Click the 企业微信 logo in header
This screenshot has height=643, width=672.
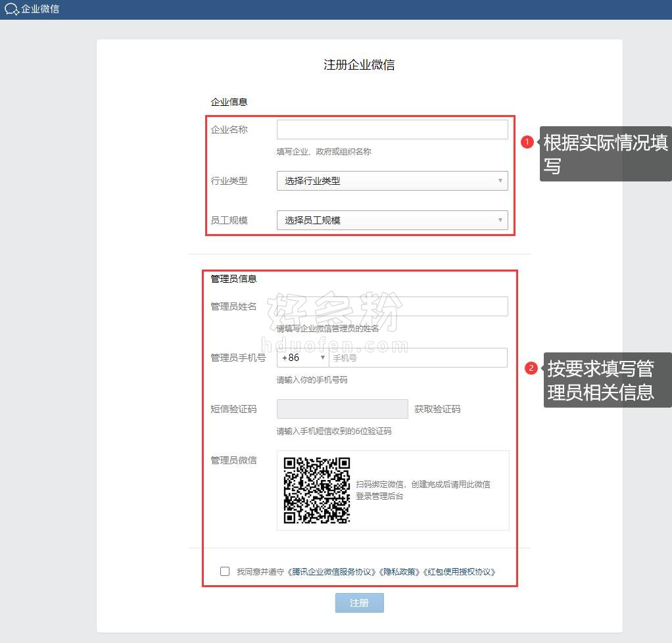(x=32, y=9)
